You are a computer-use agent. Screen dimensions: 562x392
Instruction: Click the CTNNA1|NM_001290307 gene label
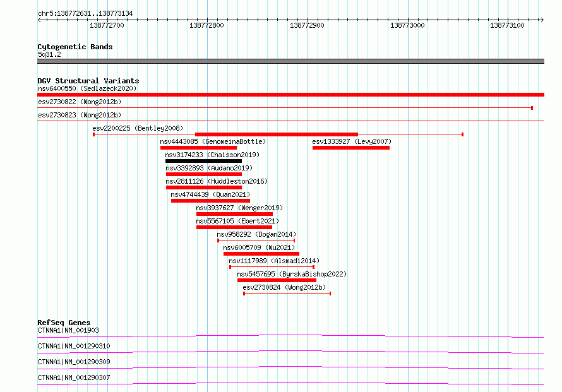click(x=74, y=377)
